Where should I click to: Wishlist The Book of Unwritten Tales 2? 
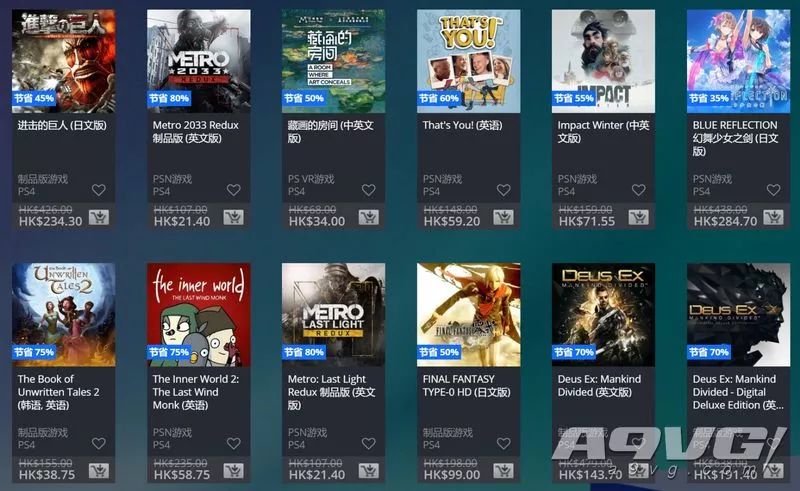coord(98,444)
